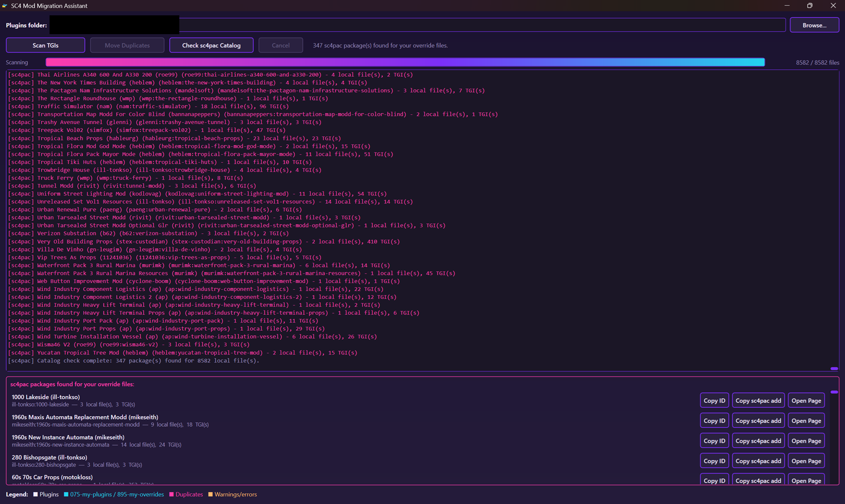
Task: Click the Thai Airlines A340 600 log line
Action: (211, 75)
